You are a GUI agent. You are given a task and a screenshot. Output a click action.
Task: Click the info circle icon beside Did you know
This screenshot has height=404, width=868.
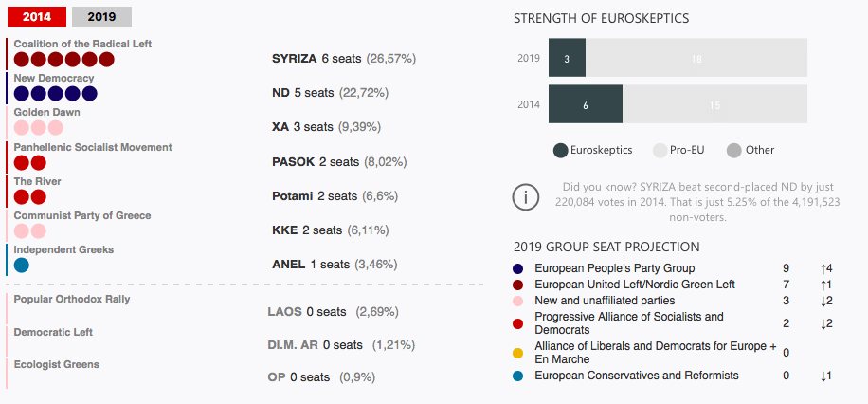click(x=526, y=197)
